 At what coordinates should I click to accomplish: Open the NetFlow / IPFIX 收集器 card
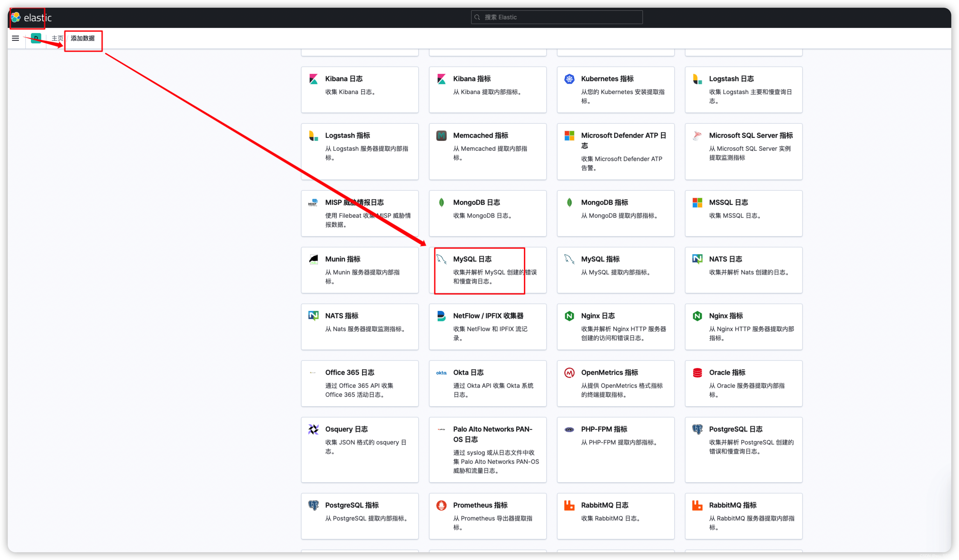click(x=487, y=326)
